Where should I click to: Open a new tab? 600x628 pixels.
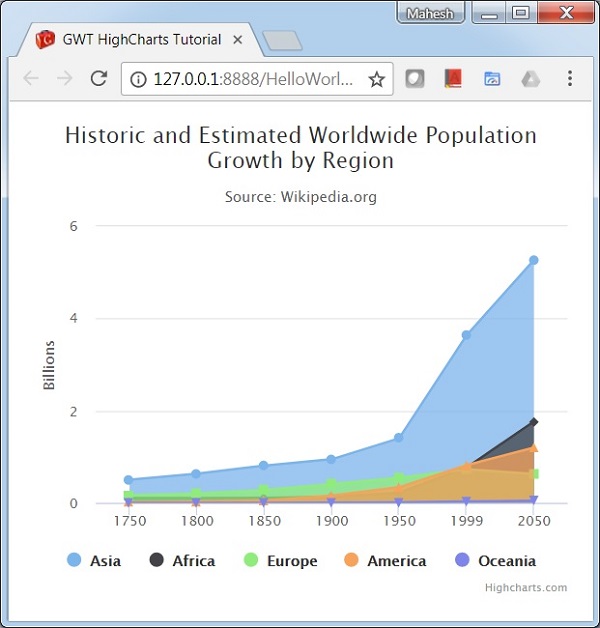282,41
